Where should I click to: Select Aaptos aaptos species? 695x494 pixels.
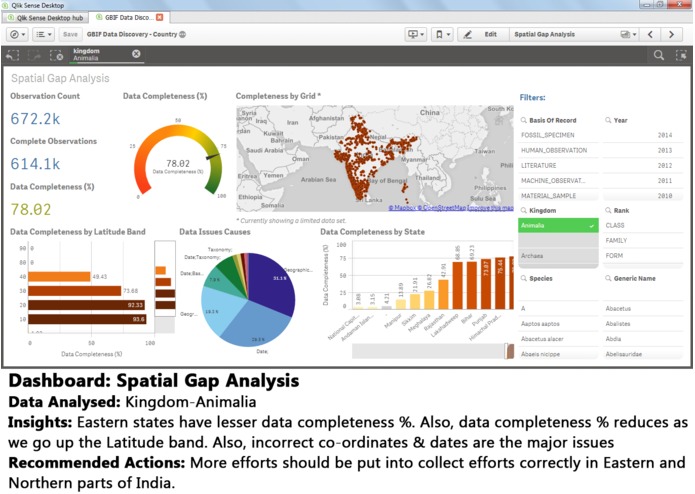click(558, 324)
